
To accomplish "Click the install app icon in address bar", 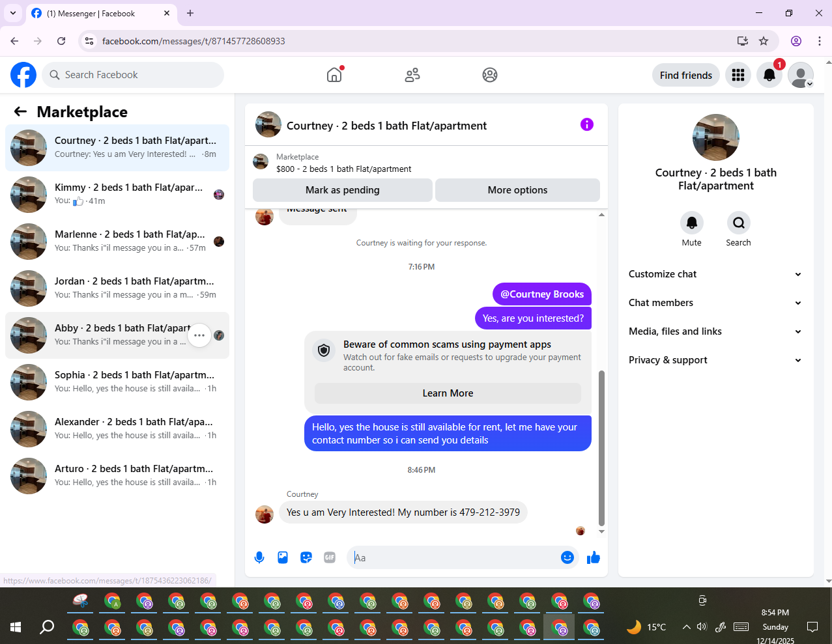I will (x=743, y=41).
